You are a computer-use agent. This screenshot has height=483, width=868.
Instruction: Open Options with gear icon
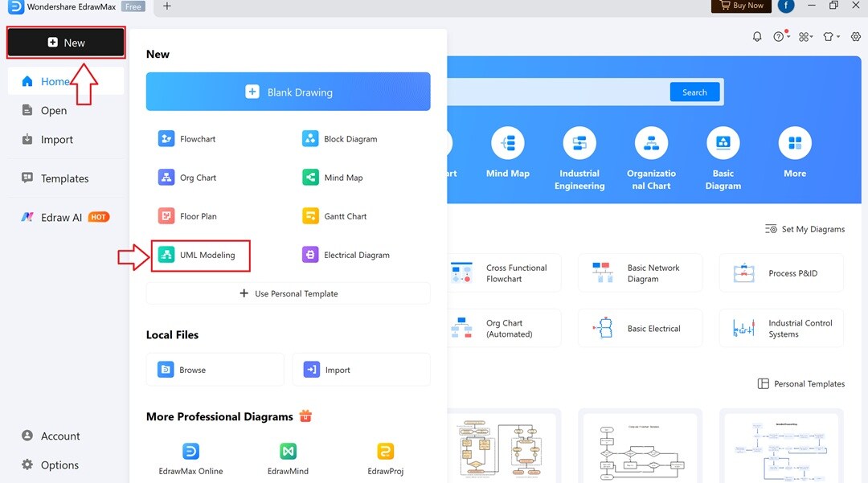click(50, 465)
